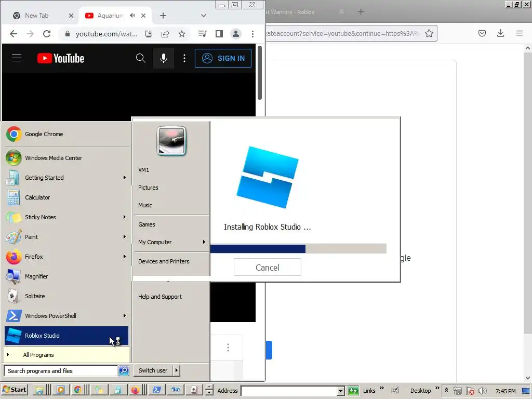Click Chrome share icon
532x399 pixels.
pyautogui.click(x=165, y=34)
